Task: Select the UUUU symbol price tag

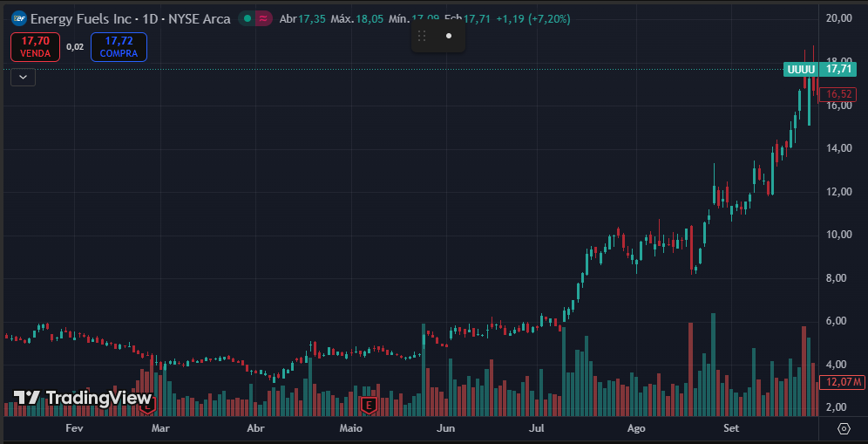Action: click(x=801, y=69)
